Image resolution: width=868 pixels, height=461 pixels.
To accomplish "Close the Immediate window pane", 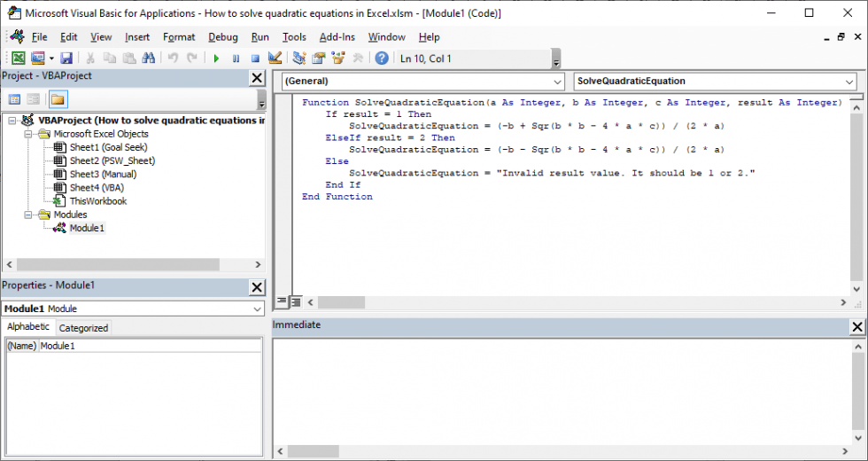I will (857, 327).
